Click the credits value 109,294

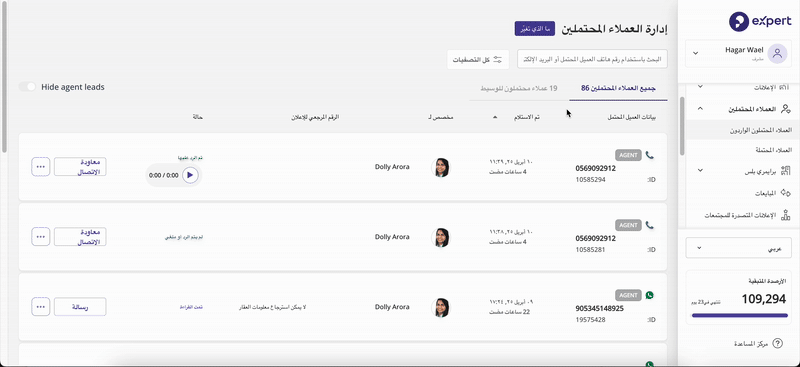[763, 300]
